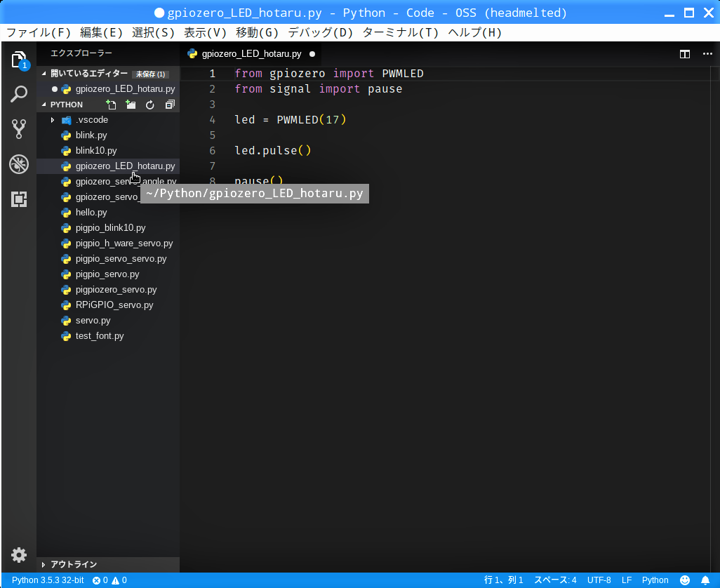720x588 pixels.
Task: Change the UTF-8 file encoding
Action: point(599,580)
